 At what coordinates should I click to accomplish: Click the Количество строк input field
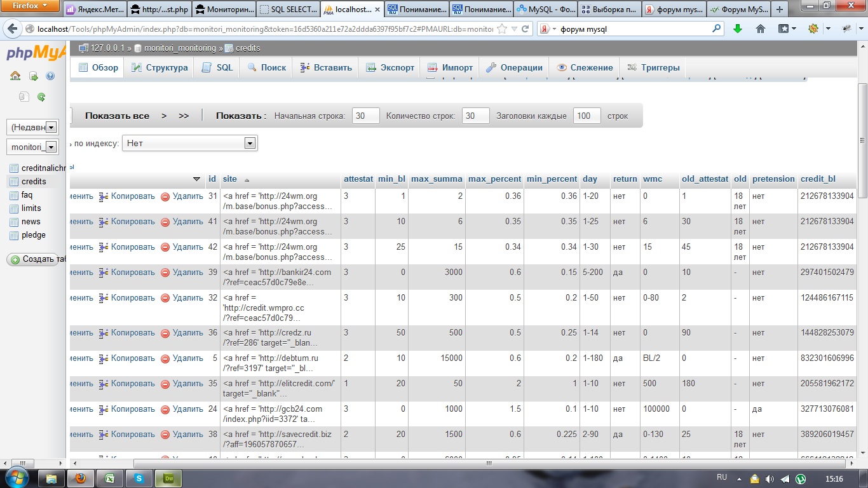475,116
